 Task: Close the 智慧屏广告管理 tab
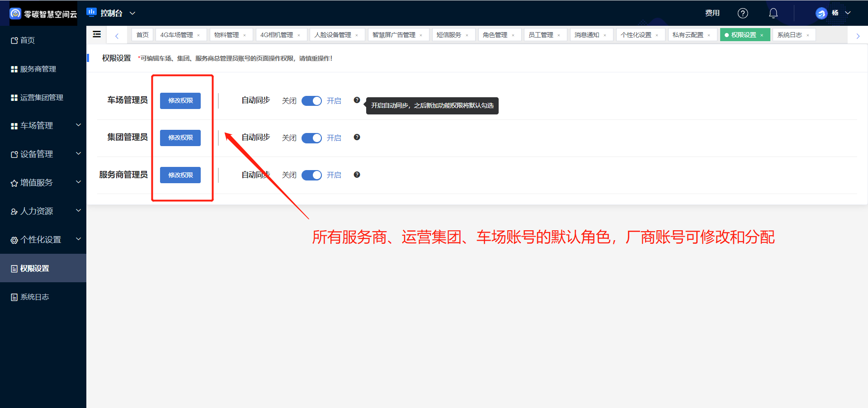point(421,35)
